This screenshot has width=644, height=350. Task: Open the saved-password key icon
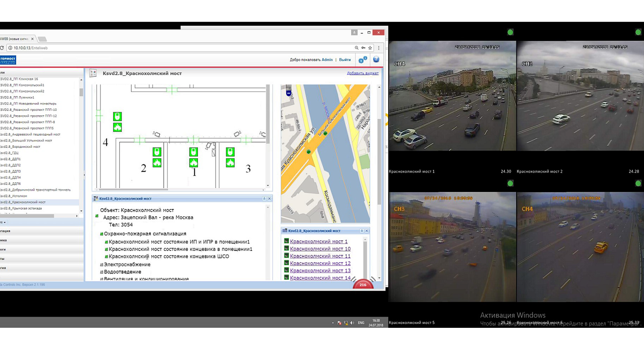(363, 48)
